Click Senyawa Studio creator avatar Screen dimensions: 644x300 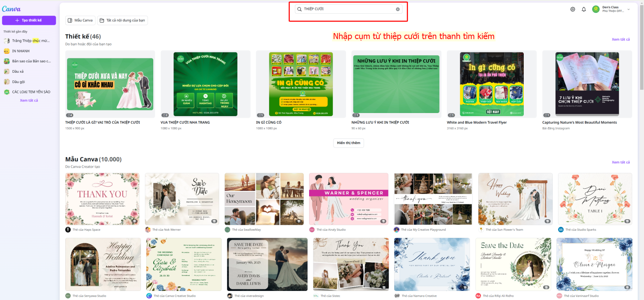[x=68, y=296]
